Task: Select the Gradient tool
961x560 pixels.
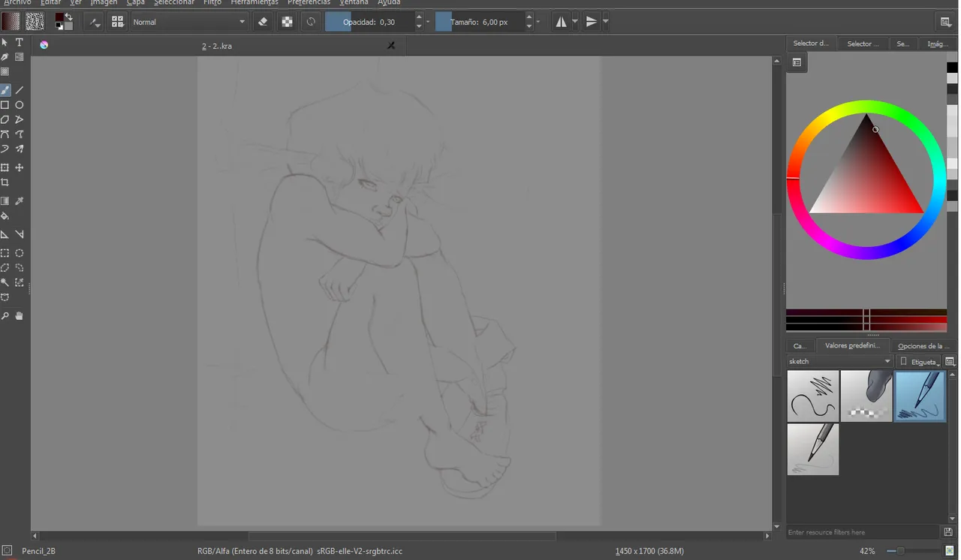Action: pos(5,201)
